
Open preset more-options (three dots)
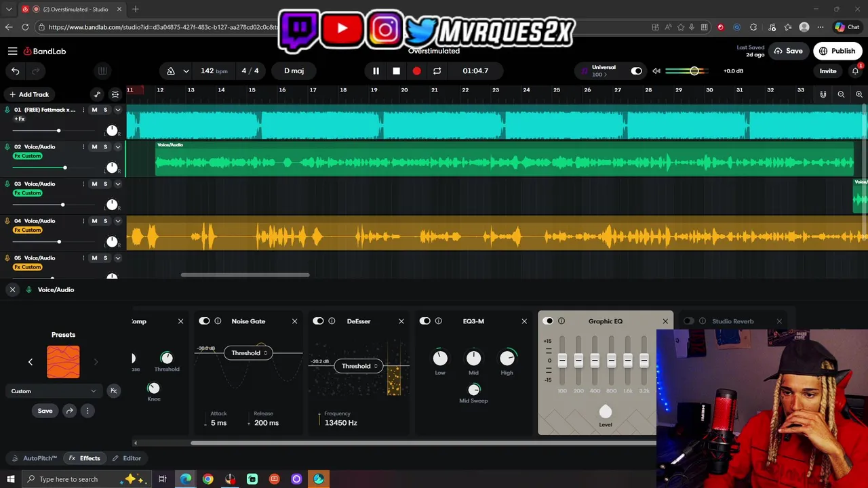point(87,411)
